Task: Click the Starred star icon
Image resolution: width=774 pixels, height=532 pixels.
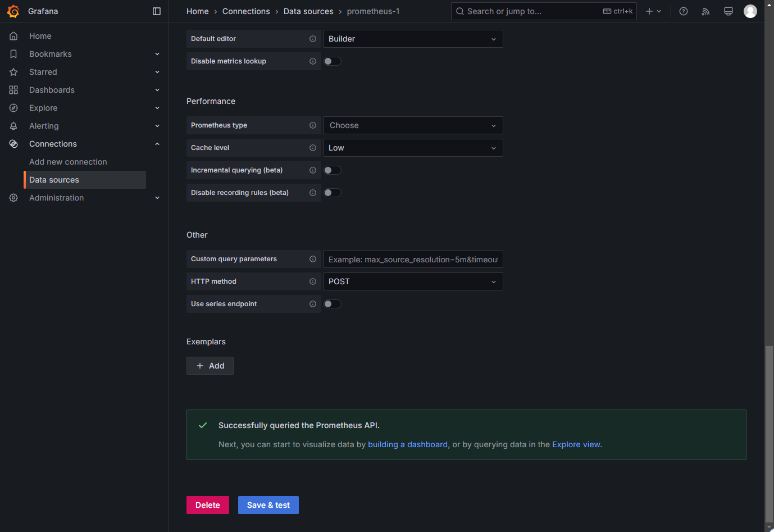Action: point(13,72)
